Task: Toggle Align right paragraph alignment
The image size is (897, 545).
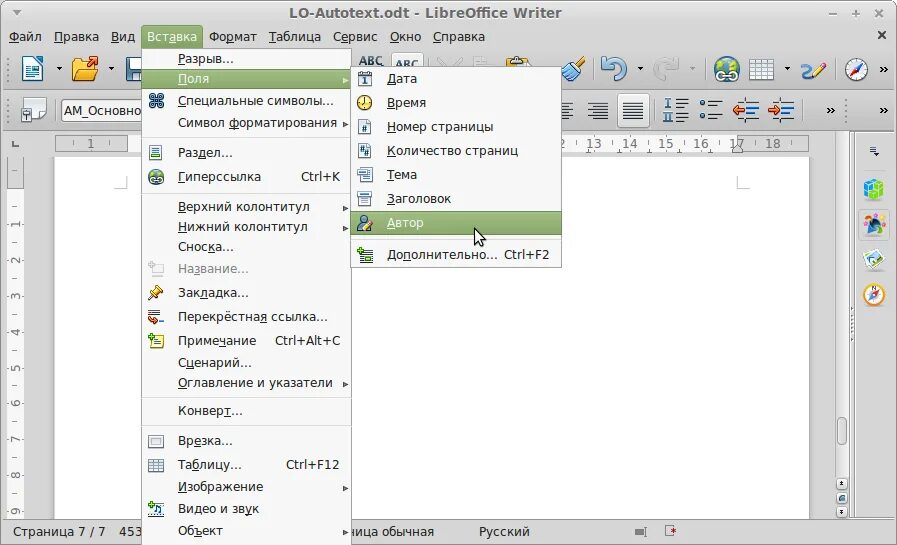Action: pos(598,110)
